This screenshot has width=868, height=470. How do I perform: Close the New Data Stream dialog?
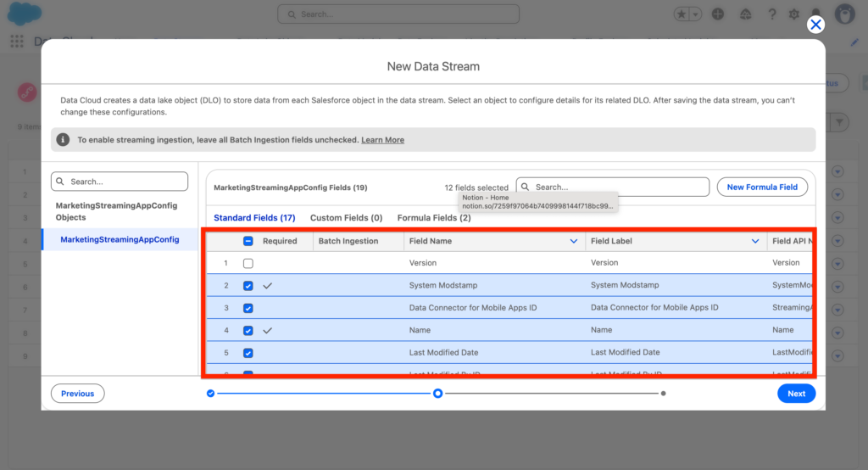tap(815, 25)
